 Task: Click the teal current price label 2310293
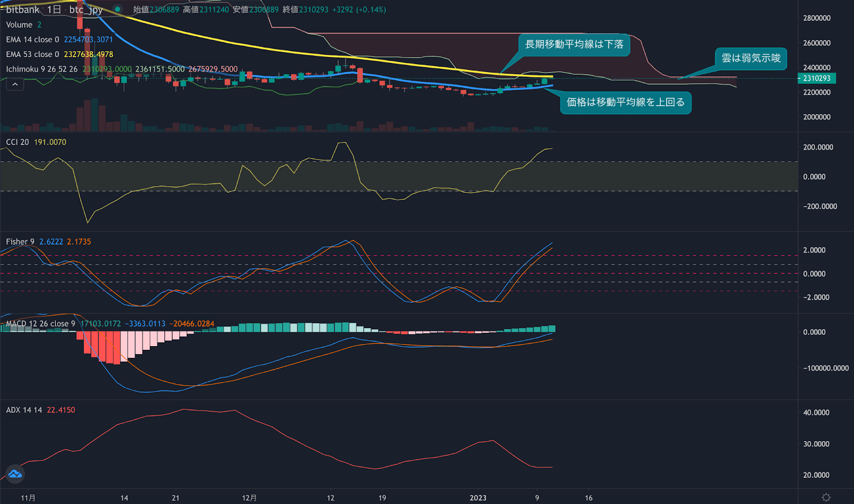[x=817, y=78]
